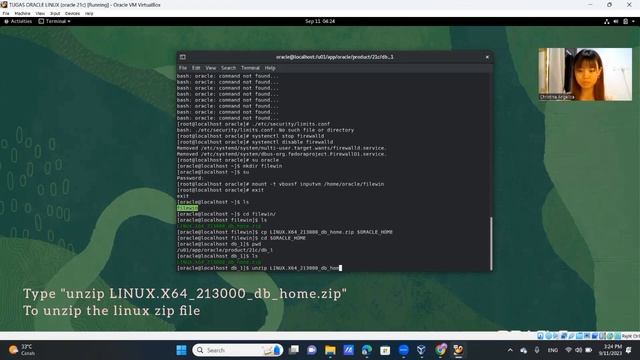Open VirtualBox Machine menu
This screenshot has height=360, width=640.
(x=22, y=13)
